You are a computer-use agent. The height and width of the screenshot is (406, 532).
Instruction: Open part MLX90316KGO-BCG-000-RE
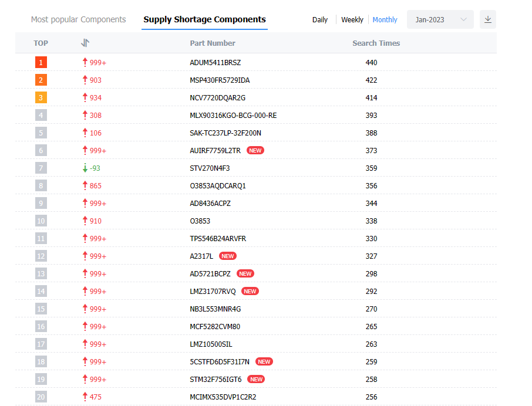(233, 115)
